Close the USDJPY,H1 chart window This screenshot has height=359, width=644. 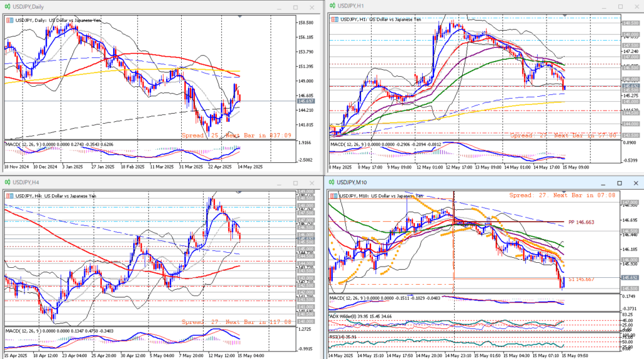click(636, 6)
